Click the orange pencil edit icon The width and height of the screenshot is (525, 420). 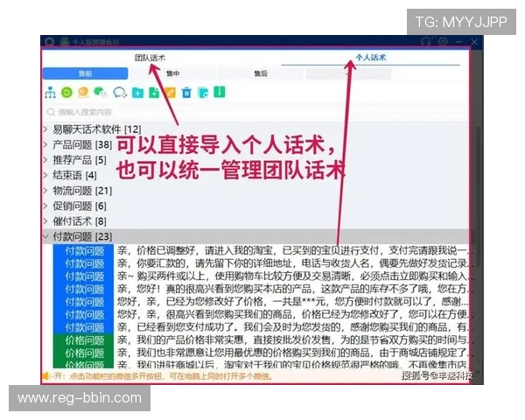tap(171, 93)
